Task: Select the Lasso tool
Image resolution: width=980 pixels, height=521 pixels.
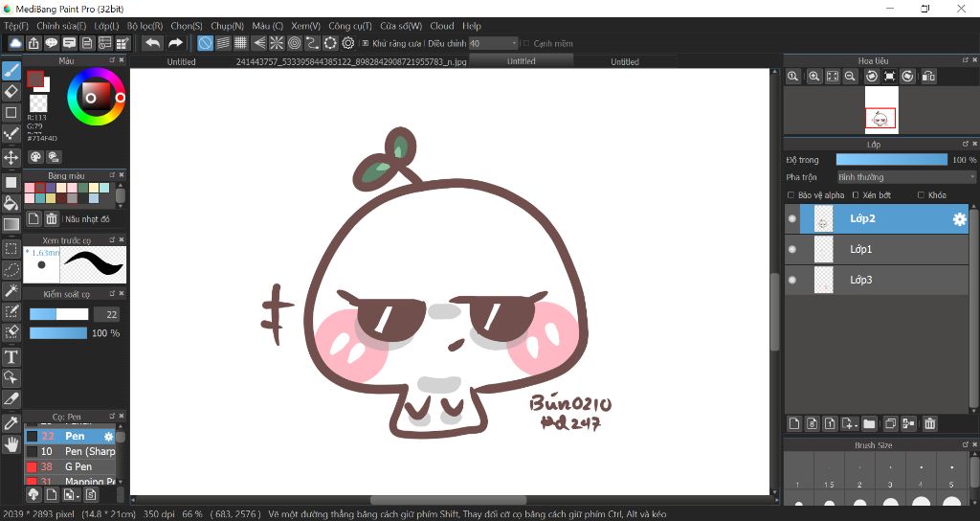Action: [x=11, y=269]
